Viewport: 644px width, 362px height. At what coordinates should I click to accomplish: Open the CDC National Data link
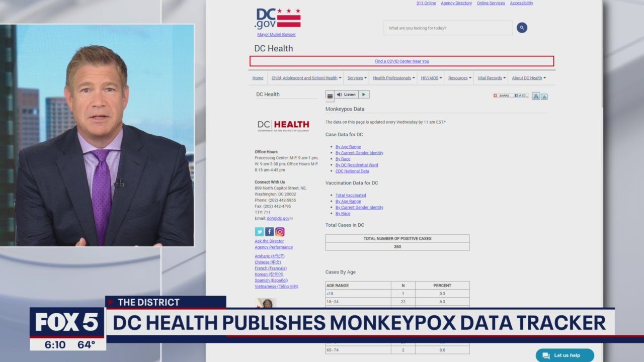click(352, 171)
